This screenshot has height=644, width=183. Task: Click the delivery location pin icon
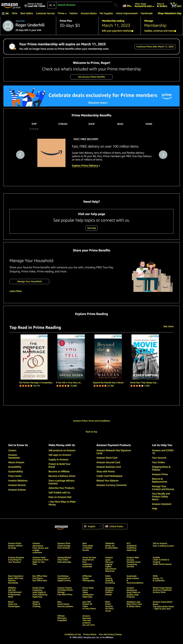point(25,6)
